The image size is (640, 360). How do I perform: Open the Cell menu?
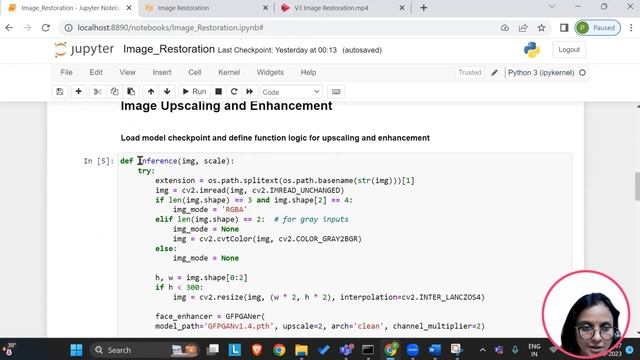195,72
